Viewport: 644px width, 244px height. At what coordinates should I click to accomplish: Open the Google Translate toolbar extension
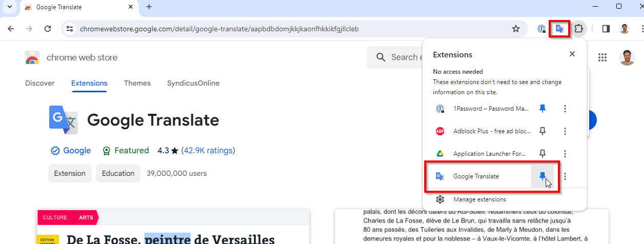pyautogui.click(x=560, y=29)
